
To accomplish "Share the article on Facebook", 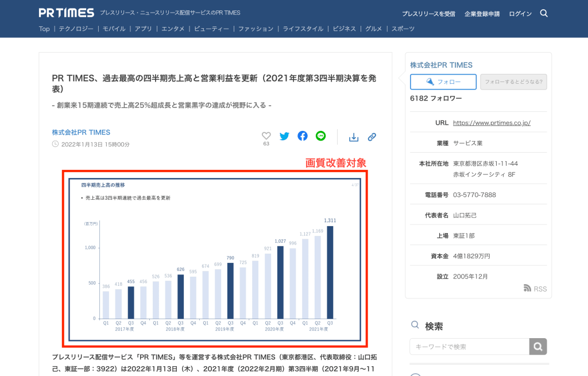I will click(303, 136).
